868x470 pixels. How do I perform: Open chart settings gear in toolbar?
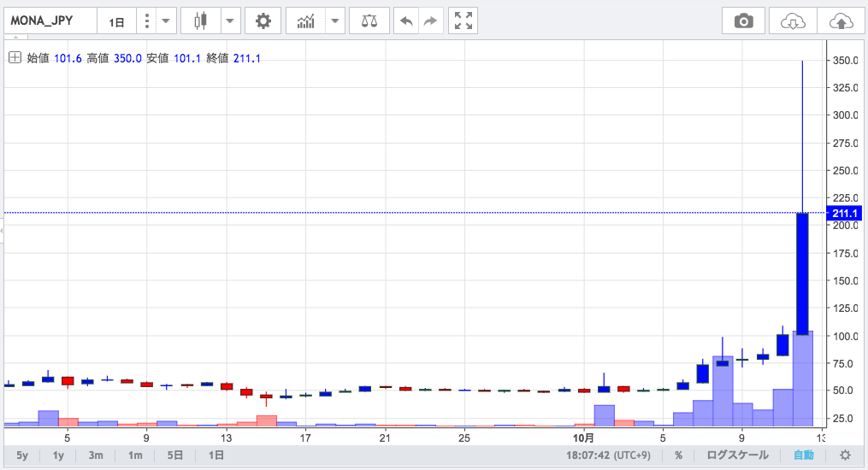coord(263,21)
